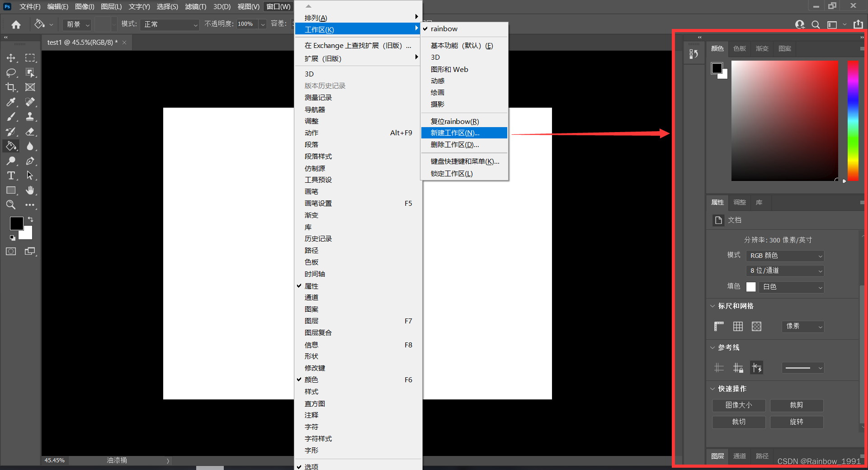This screenshot has width=868, height=470.
Task: Swap foreground and background colors
Action: click(30, 219)
